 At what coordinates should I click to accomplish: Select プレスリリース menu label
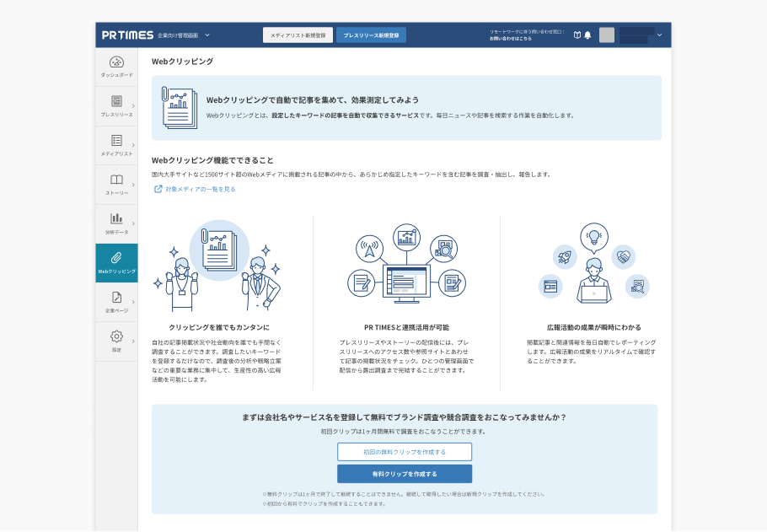pyautogui.click(x=116, y=115)
